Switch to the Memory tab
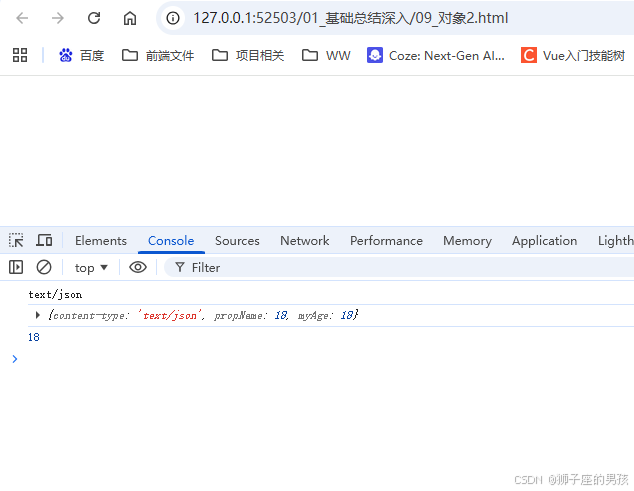 point(467,241)
